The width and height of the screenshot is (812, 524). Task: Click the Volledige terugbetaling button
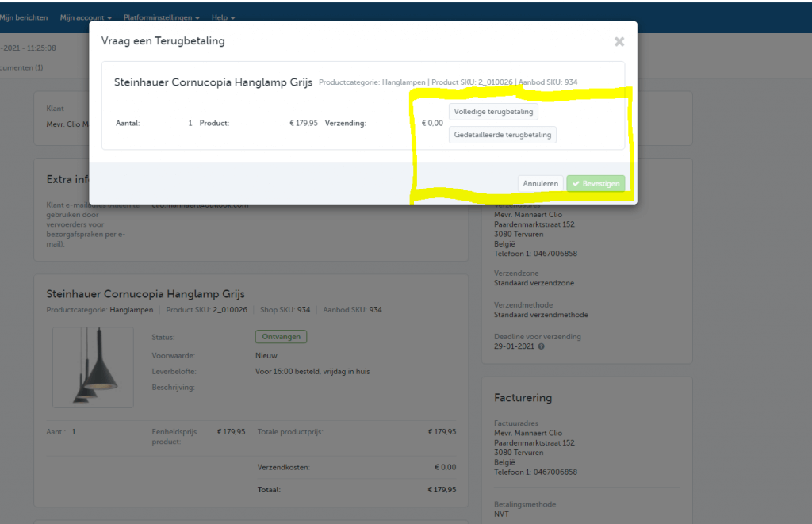click(493, 112)
